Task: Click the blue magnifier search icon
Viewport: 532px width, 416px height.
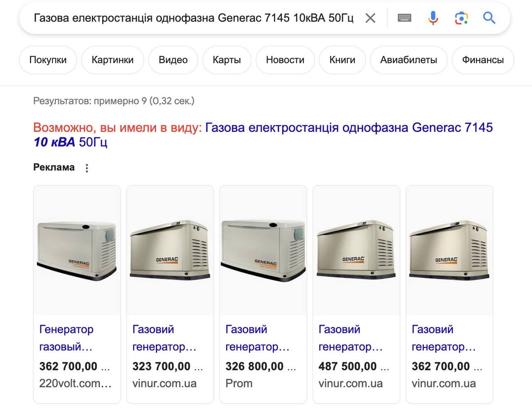Action: (489, 18)
